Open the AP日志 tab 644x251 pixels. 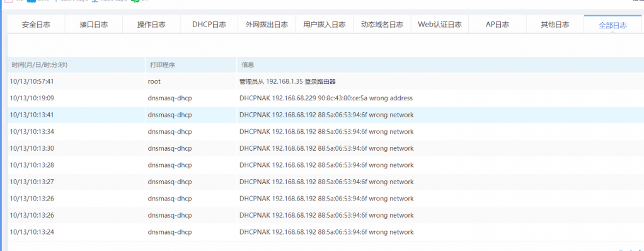coord(497,25)
